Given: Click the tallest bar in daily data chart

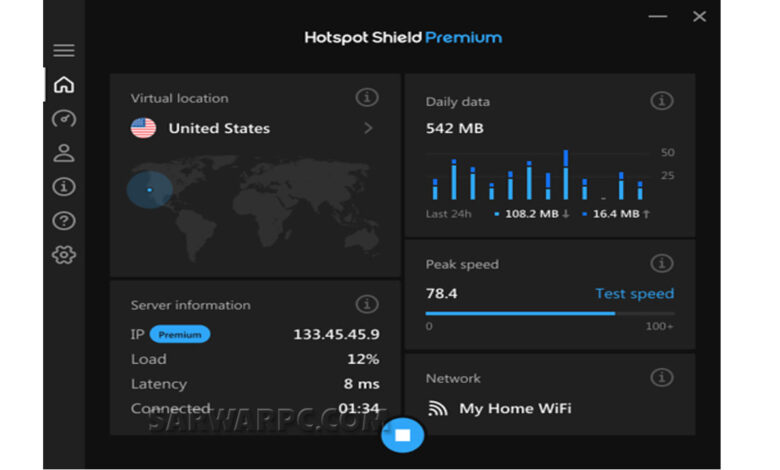Looking at the screenshot, I should pos(566,175).
